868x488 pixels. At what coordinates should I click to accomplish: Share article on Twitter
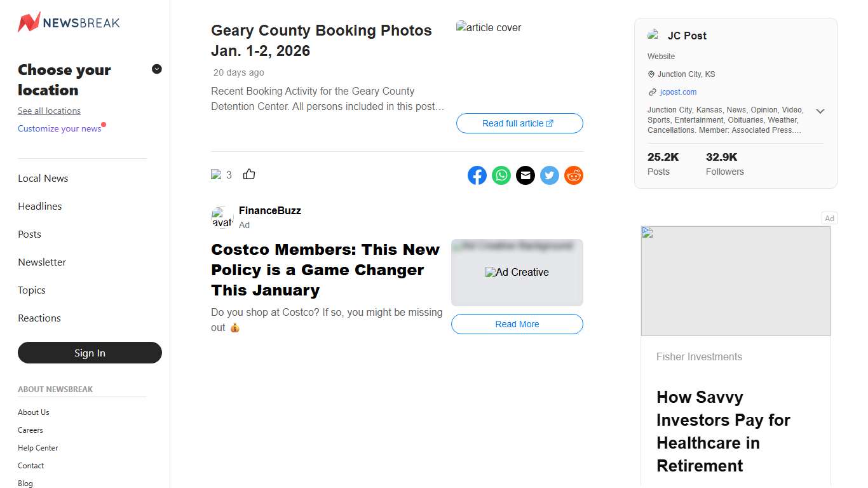[550, 175]
